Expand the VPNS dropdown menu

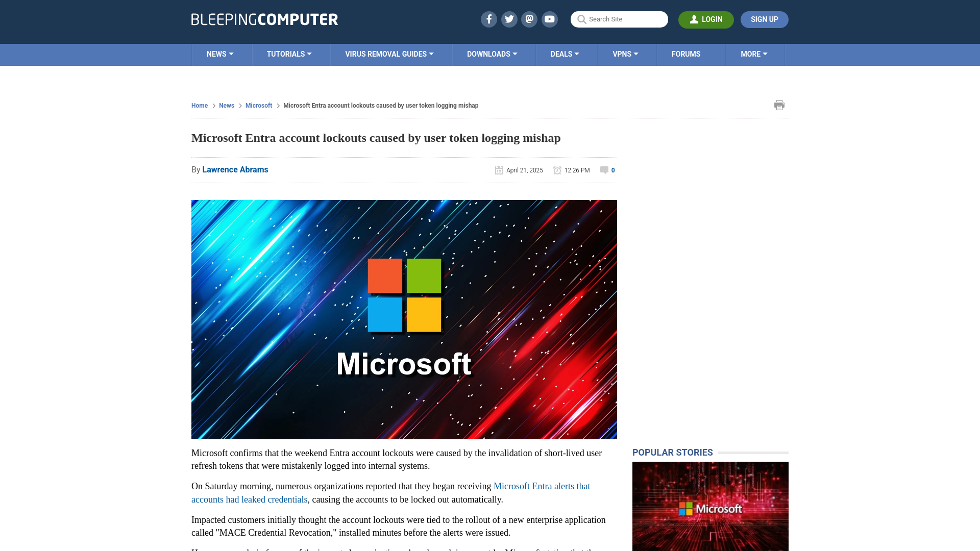point(625,54)
